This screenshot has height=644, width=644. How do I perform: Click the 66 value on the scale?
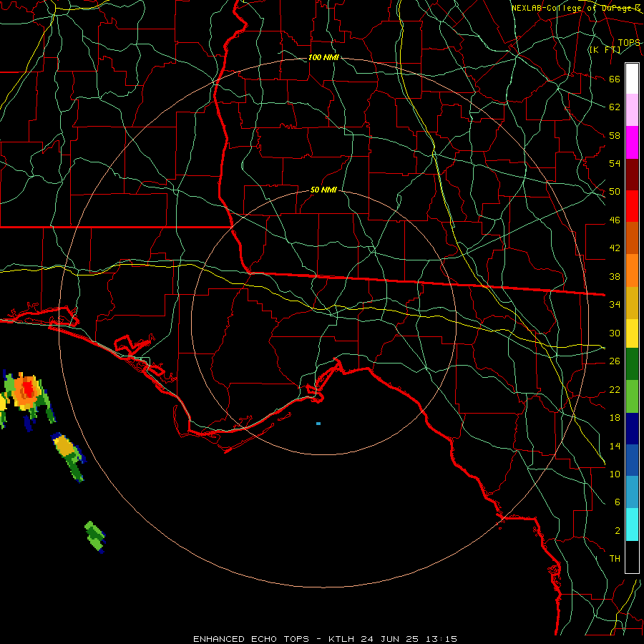click(x=615, y=79)
